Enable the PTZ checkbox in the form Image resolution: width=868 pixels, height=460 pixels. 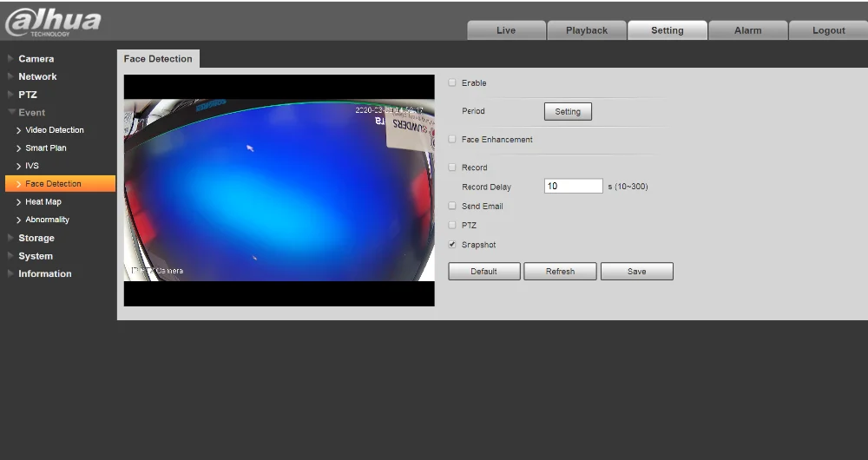452,226
